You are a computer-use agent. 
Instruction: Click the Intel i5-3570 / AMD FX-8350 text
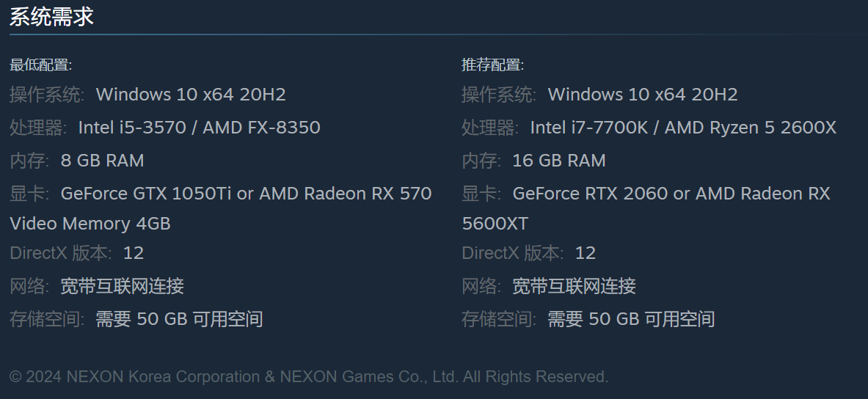[x=199, y=128]
